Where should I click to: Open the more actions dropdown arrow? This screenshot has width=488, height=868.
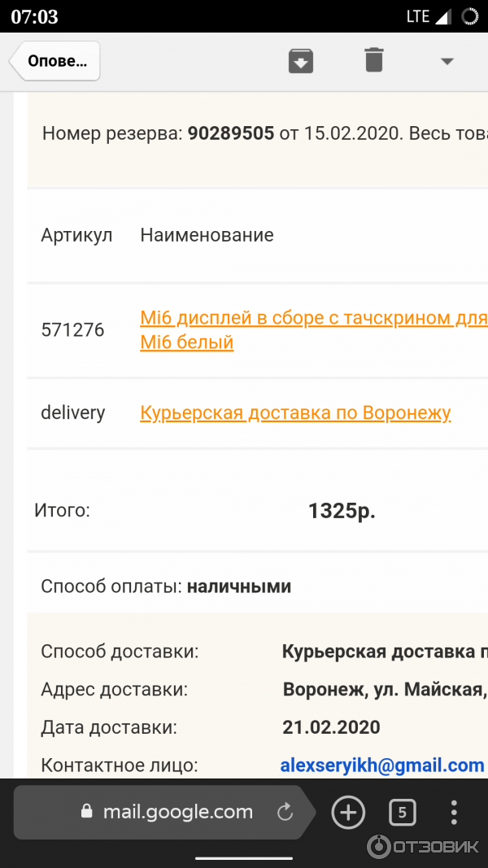[x=447, y=61]
